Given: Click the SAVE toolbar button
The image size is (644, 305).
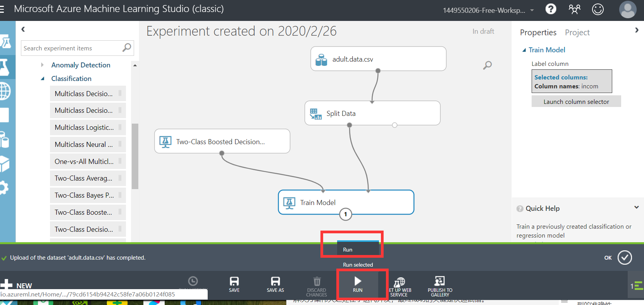Looking at the screenshot, I should (x=234, y=284).
